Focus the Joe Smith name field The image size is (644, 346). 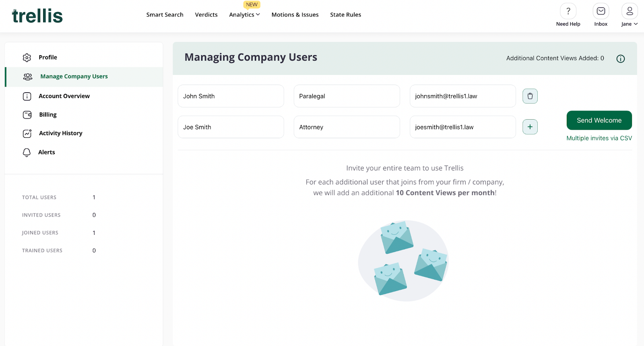tap(231, 127)
